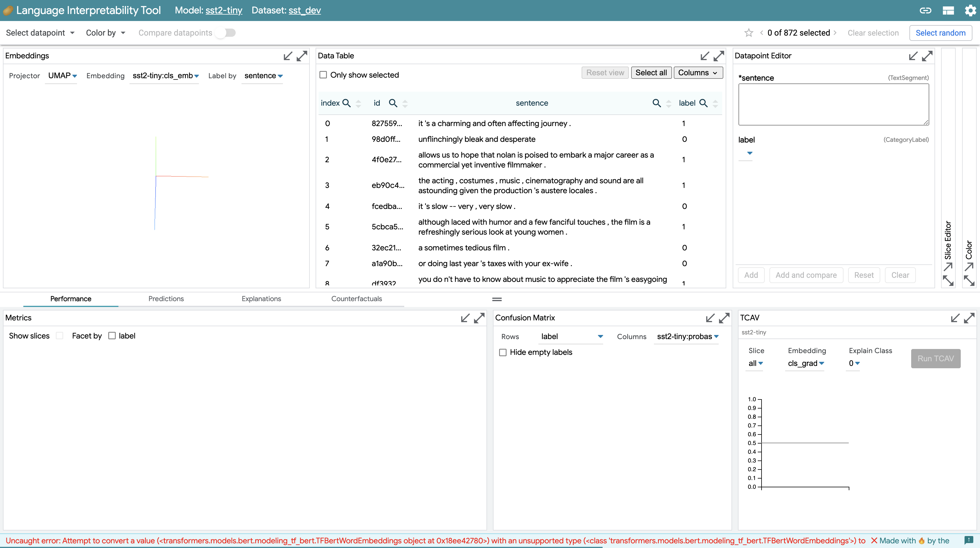Check the Only show selected checkbox
The height and width of the screenshot is (548, 980).
323,75
